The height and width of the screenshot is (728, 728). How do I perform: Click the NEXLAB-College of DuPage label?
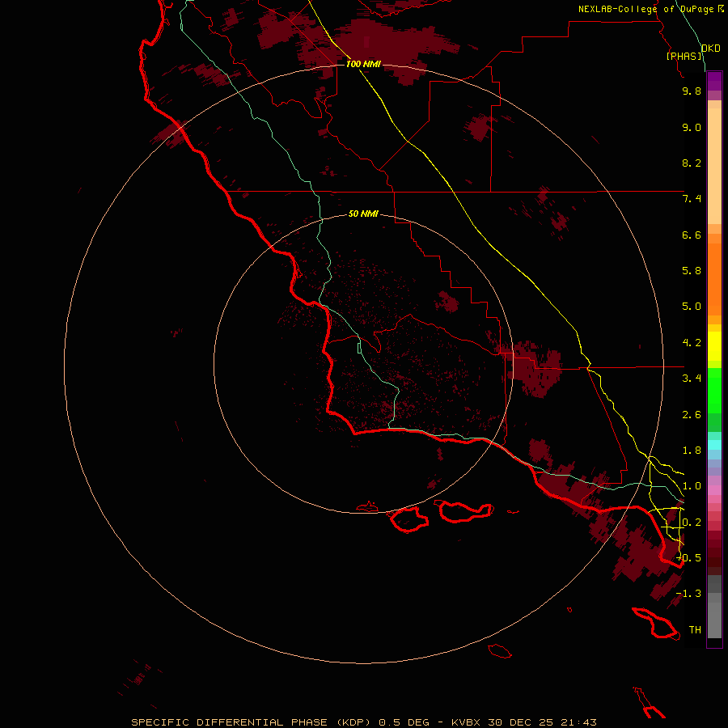(x=645, y=9)
